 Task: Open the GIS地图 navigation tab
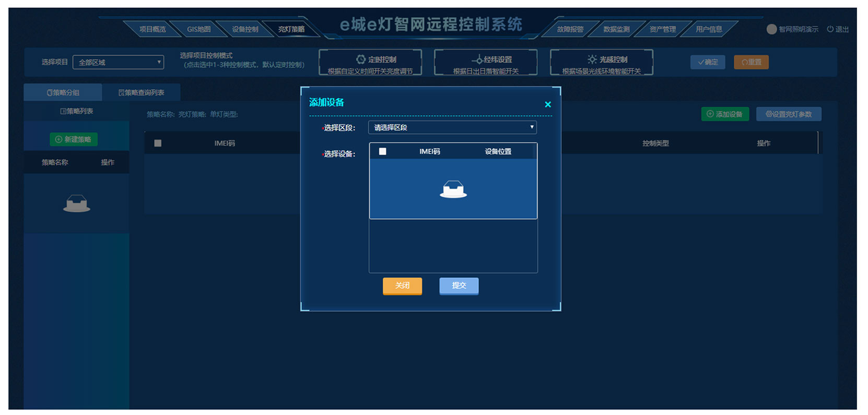pos(198,29)
